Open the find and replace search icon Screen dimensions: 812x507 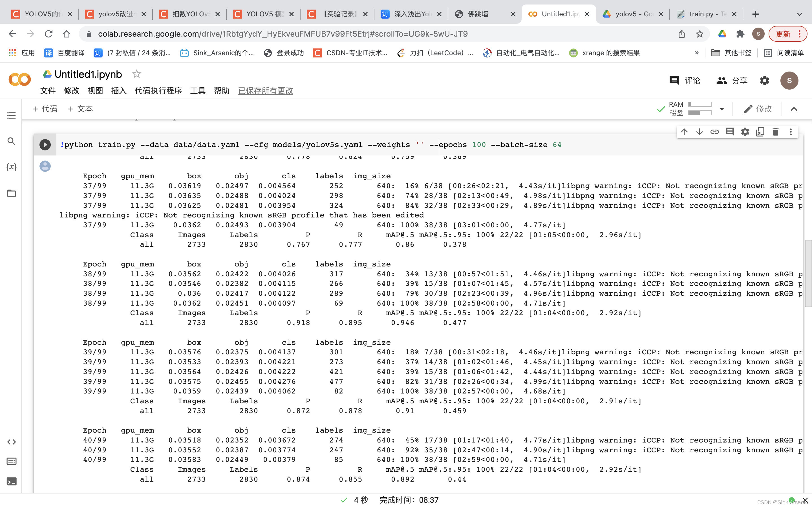(x=11, y=141)
